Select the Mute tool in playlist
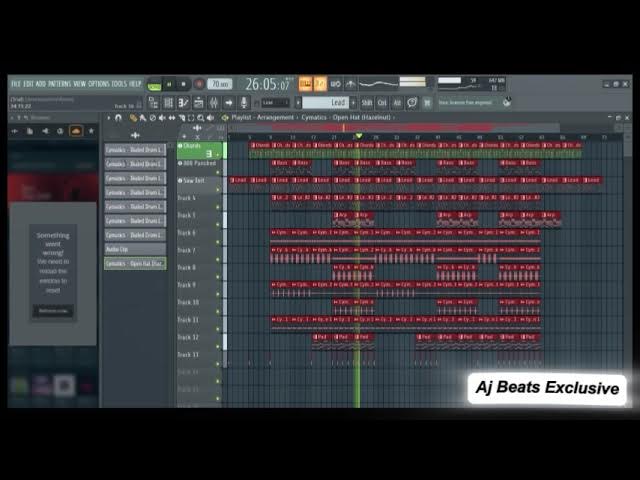640x480 pixels. pyautogui.click(x=162, y=118)
